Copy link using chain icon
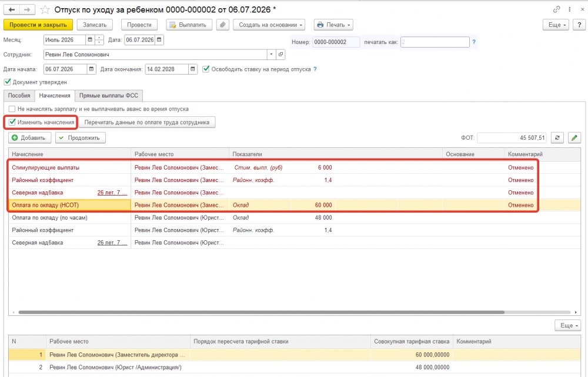 556,9
